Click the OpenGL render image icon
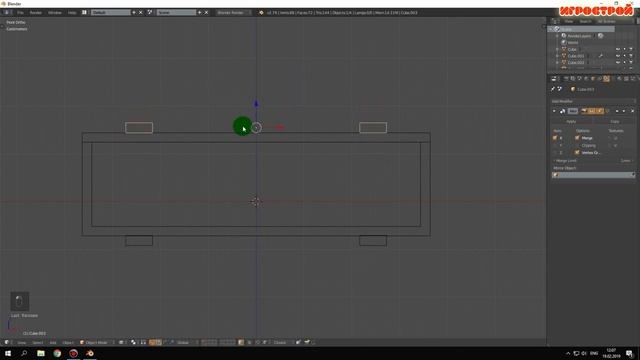This screenshot has width=640, height=360. (x=299, y=342)
